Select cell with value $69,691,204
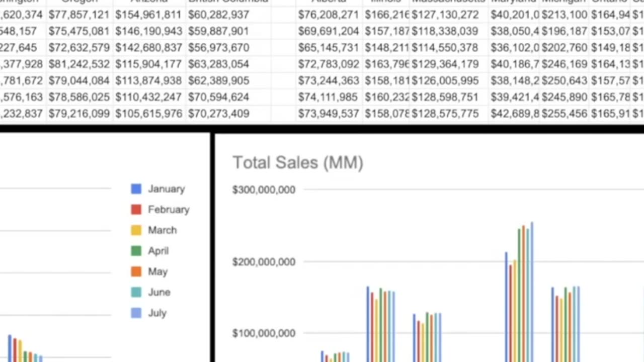Image resolution: width=644 pixels, height=362 pixels. (x=329, y=31)
